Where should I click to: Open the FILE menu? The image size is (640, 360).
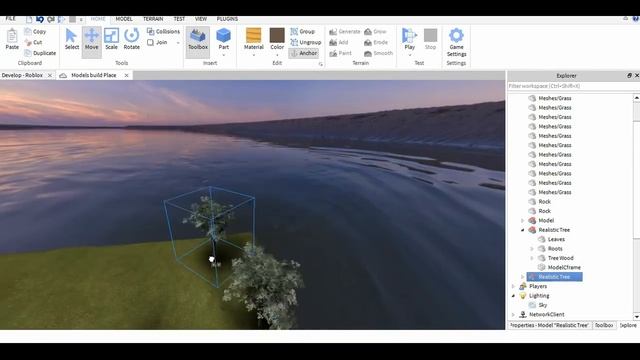pyautogui.click(x=10, y=19)
